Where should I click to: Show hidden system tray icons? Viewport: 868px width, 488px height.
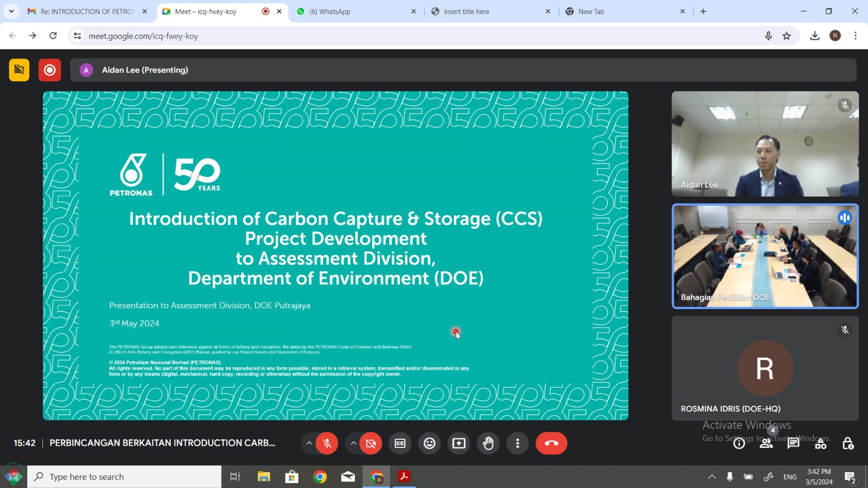click(x=712, y=477)
